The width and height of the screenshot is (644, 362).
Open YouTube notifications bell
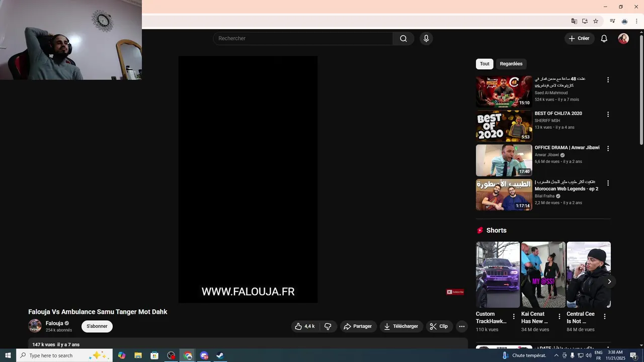[x=604, y=39]
